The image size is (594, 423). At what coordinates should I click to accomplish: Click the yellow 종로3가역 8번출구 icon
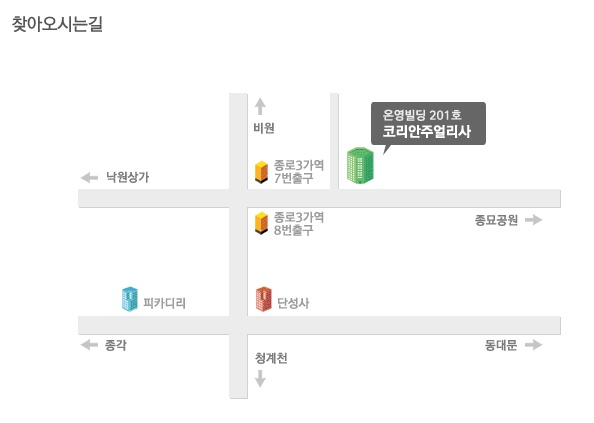pos(261,223)
